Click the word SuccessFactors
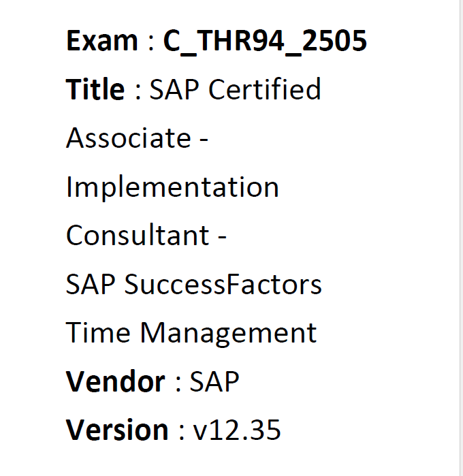 tap(223, 284)
